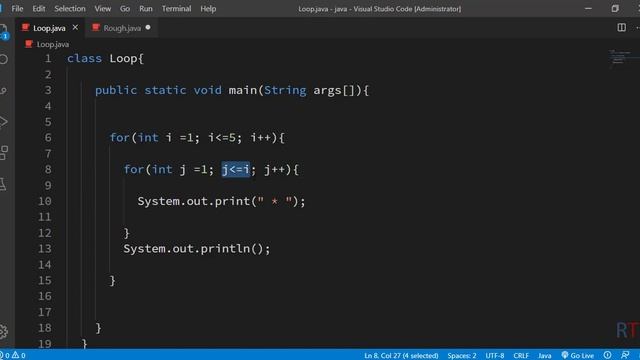Open the Testing flask view
Image resolution: width=640 pixels, height=360 pixels.
tap(4, 184)
